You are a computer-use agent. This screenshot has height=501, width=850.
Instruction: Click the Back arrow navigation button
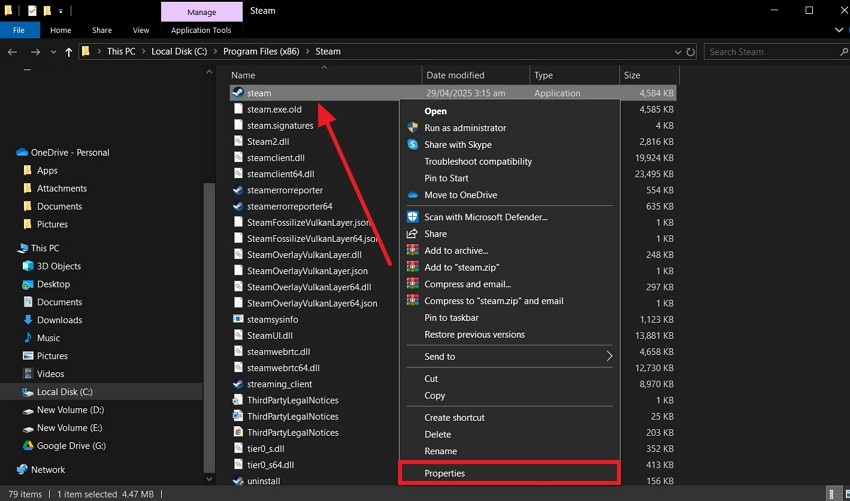[12, 52]
